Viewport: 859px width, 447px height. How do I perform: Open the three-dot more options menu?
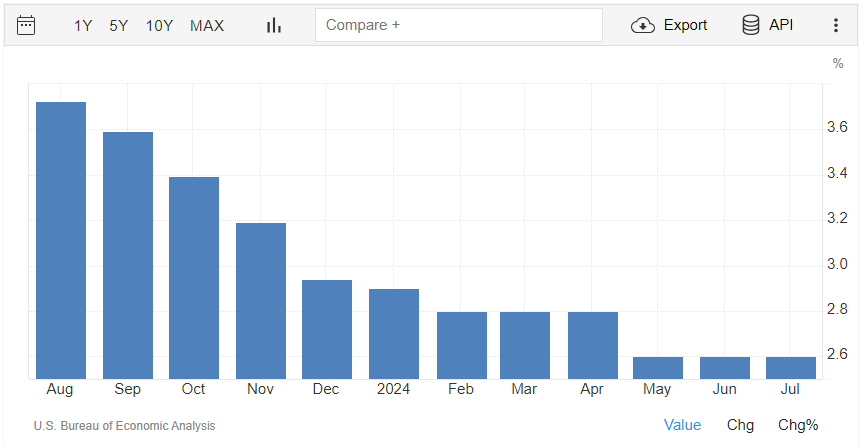coord(835,25)
